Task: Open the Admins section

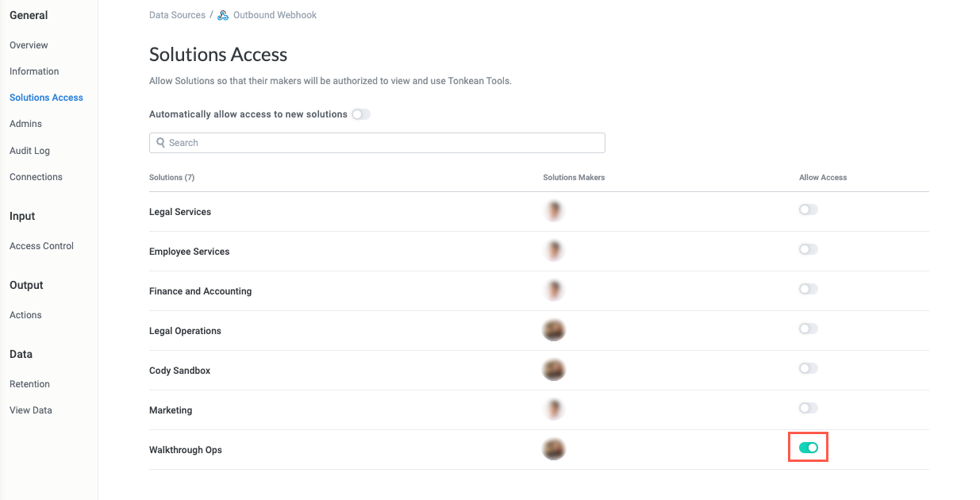Action: pos(25,123)
